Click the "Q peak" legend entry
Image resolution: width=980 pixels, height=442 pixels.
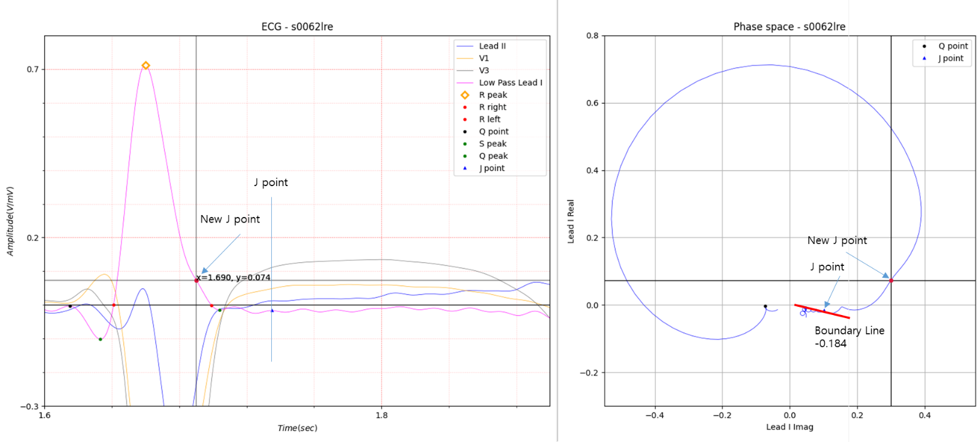[493, 156]
